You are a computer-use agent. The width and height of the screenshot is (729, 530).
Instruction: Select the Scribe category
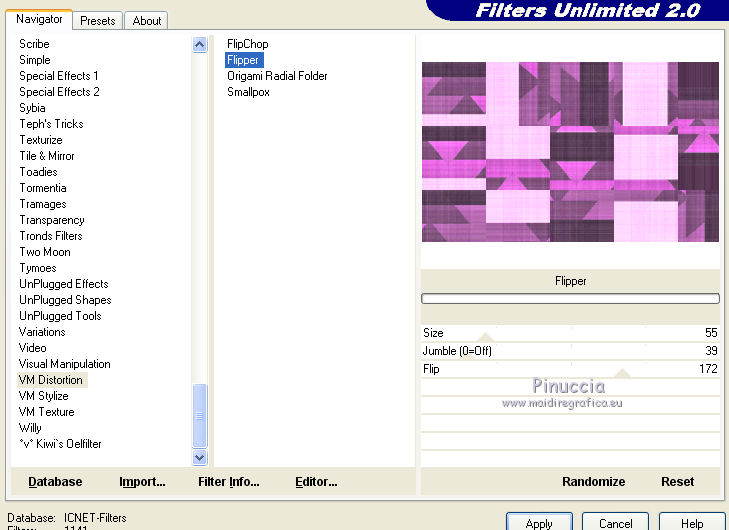(34, 44)
